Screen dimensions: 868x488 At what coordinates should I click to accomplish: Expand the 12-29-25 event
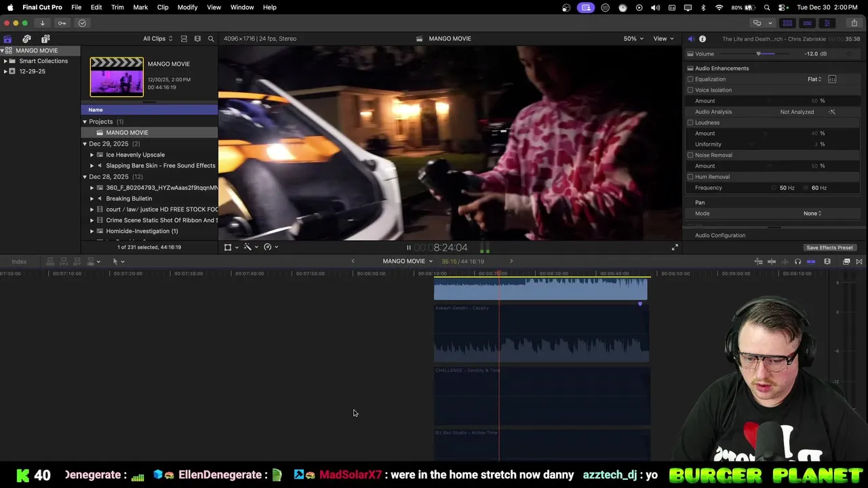tap(5, 71)
